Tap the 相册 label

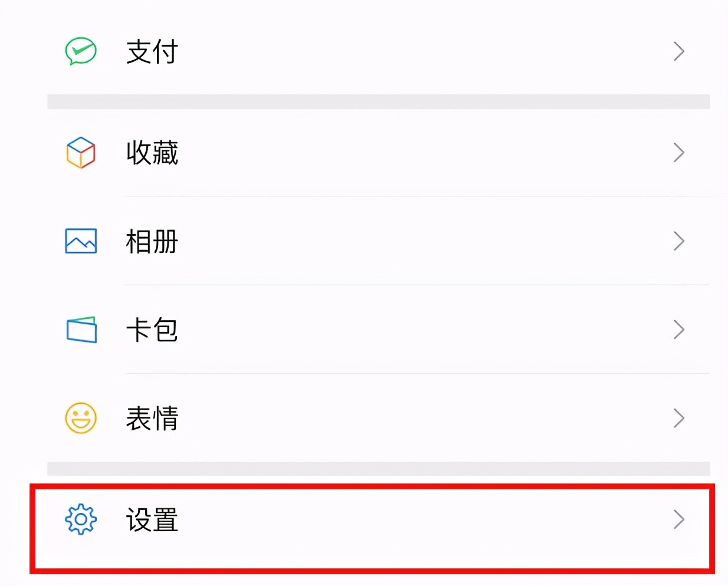151,241
